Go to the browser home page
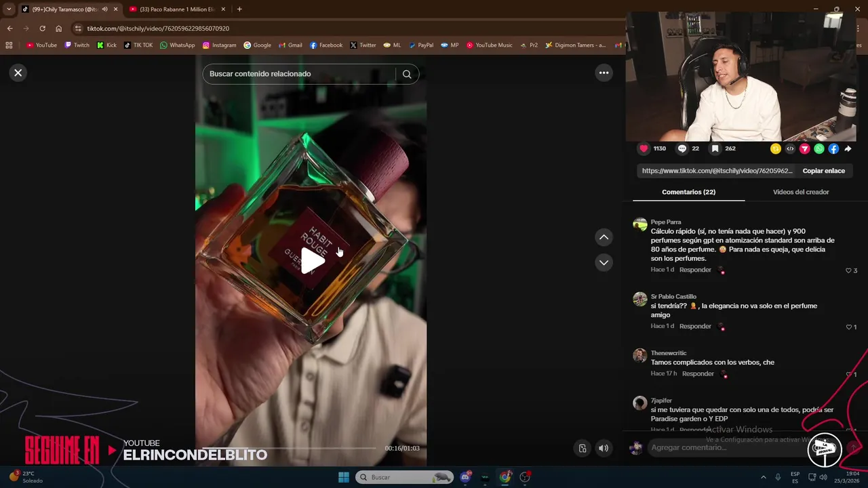The image size is (868, 488). coord(58,28)
